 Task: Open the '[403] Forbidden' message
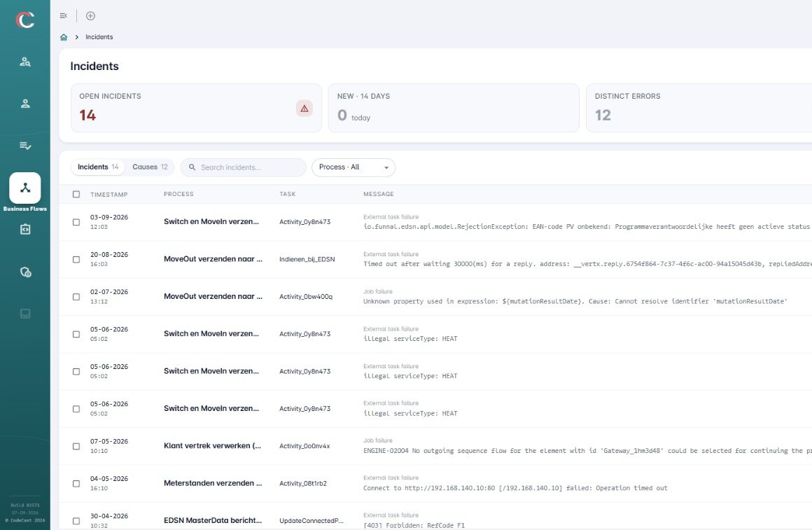click(414, 525)
